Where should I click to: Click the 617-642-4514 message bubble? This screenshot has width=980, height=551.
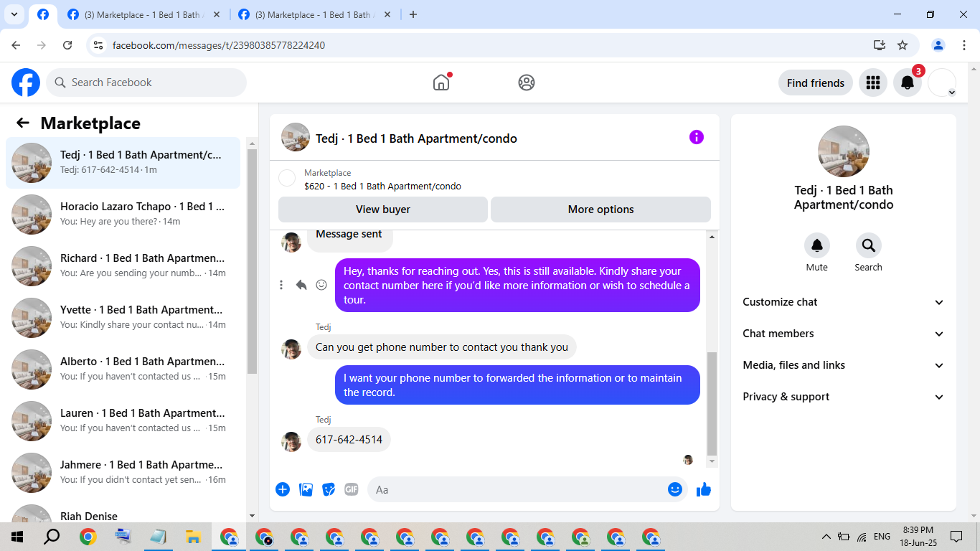coord(349,440)
